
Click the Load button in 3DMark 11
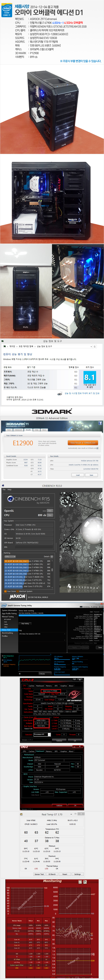coord(78,475)
